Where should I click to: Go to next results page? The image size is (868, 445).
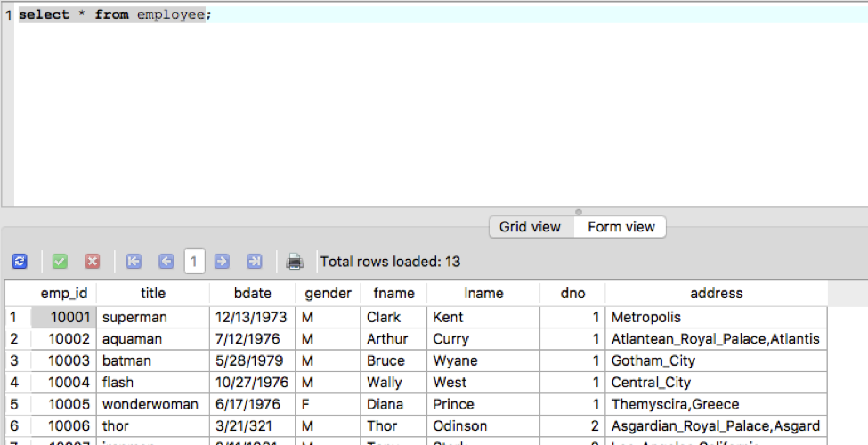[222, 262]
